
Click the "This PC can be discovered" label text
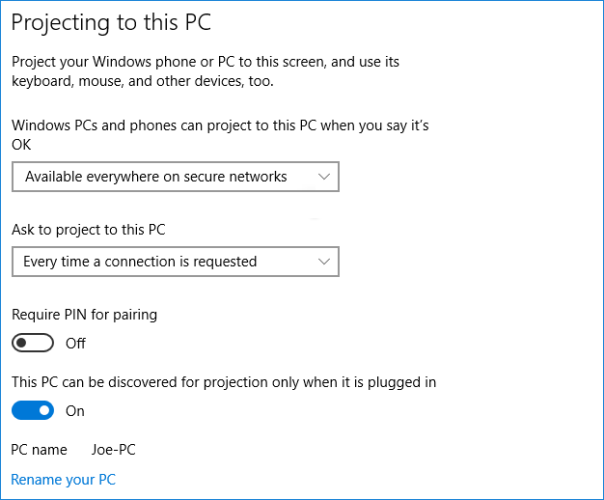[224, 382]
